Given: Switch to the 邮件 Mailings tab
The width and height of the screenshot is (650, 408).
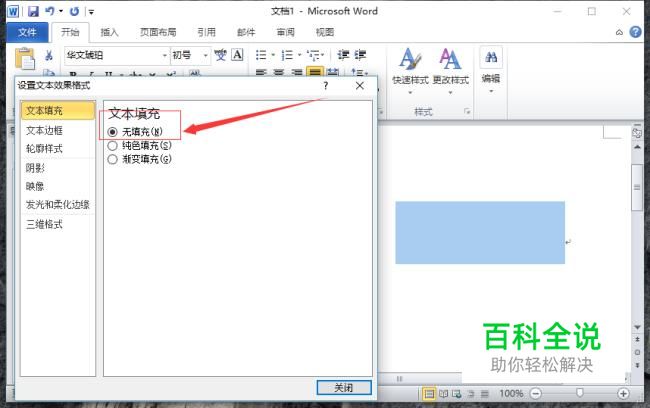Looking at the screenshot, I should [x=246, y=32].
